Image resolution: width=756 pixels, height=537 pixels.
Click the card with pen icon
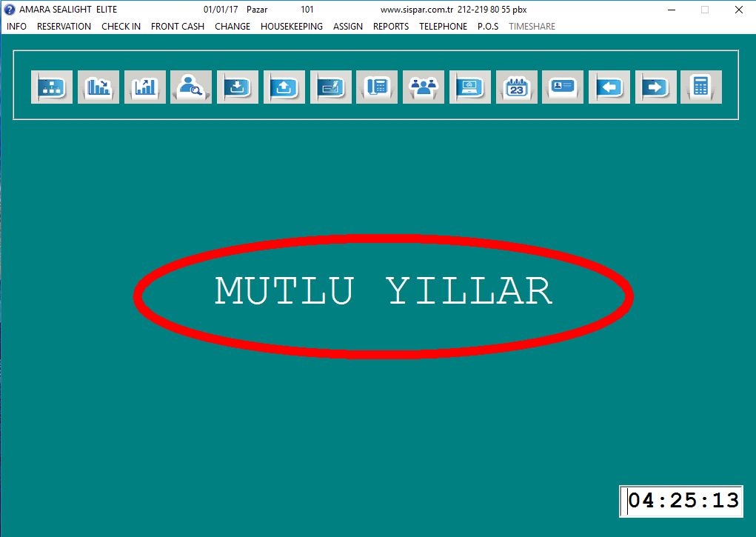331,87
